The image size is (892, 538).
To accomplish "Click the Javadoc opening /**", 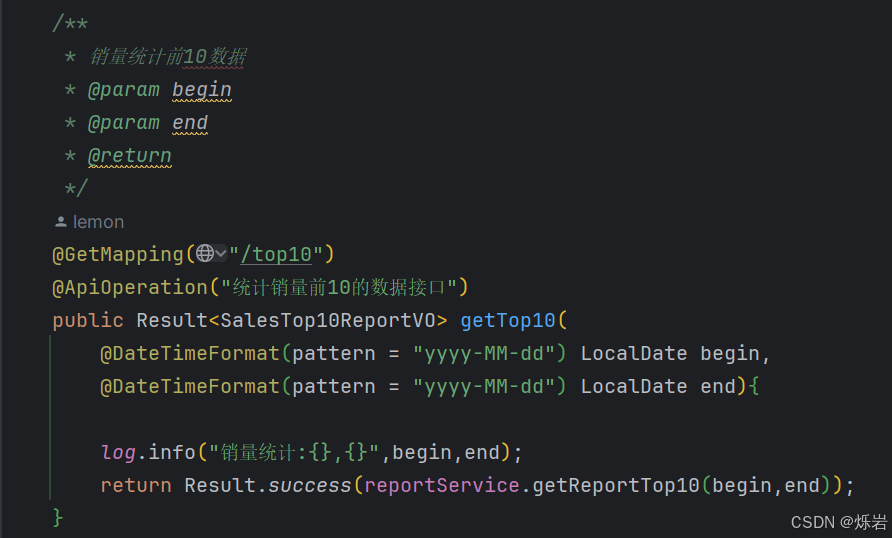I will 70,23.
